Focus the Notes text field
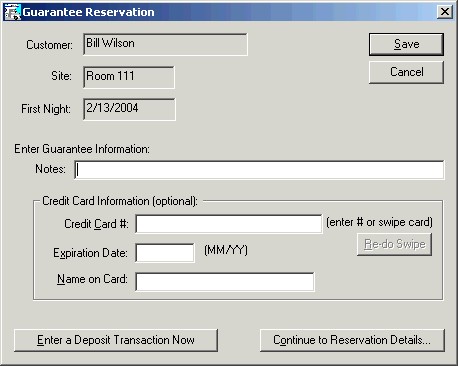This screenshot has height=366, width=458. pyautogui.click(x=259, y=170)
